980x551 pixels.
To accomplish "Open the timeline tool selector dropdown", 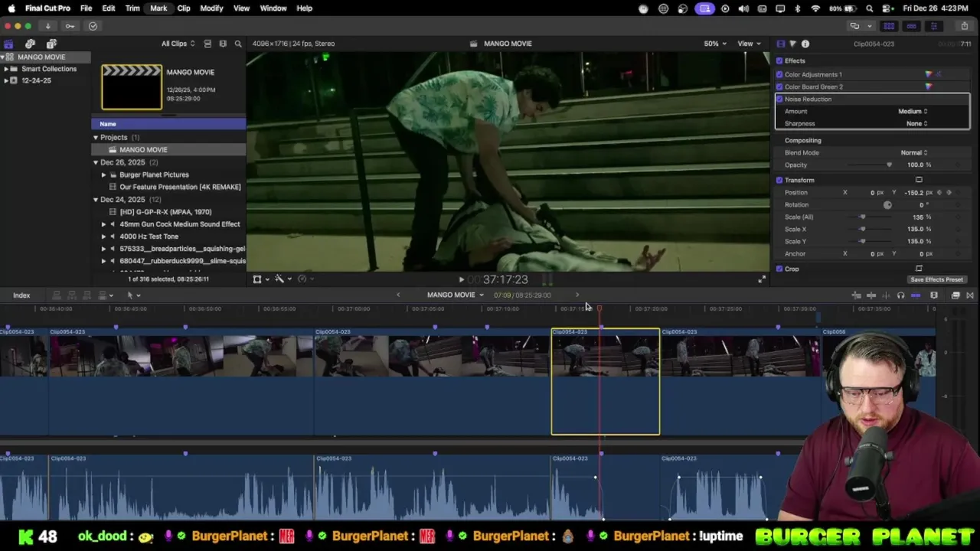I will [x=133, y=295].
